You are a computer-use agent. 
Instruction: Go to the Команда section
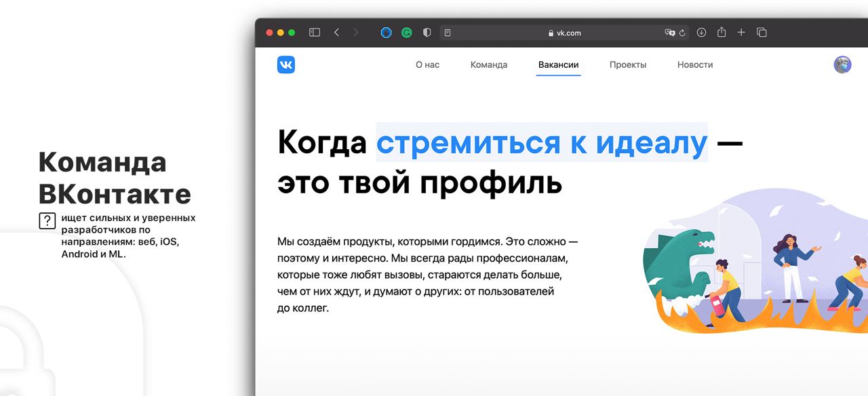pos(489,65)
